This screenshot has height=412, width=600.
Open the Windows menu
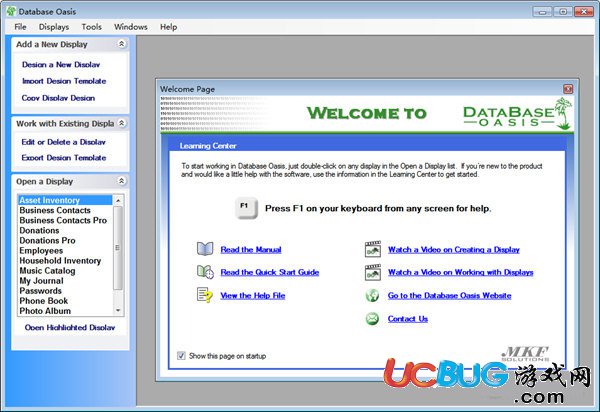(130, 27)
